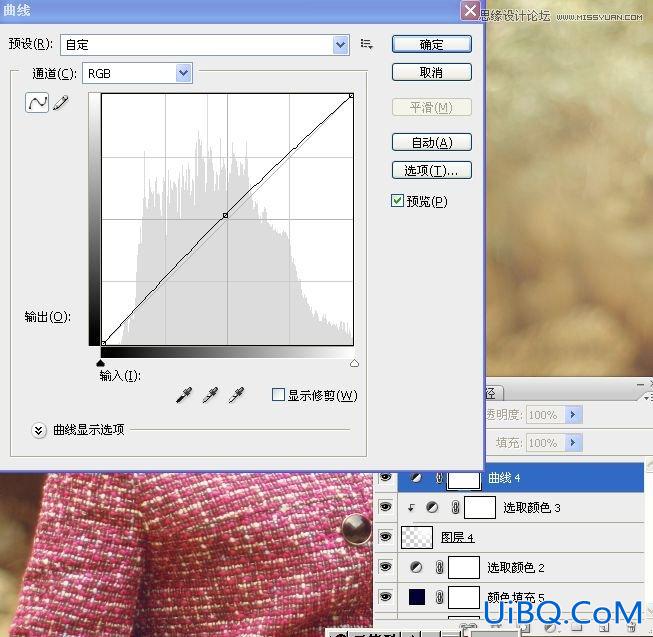
Task: Pick the white point eyedropper
Action: coord(237,395)
